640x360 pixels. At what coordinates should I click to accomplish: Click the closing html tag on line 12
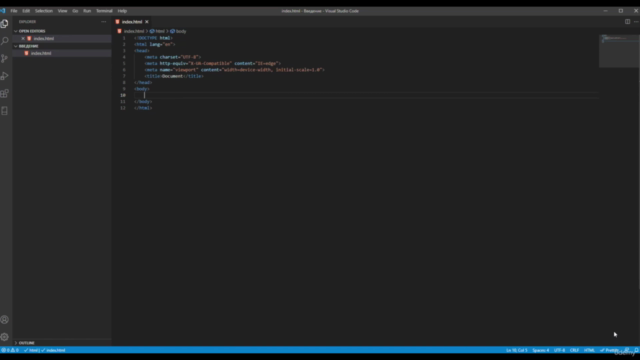pos(143,108)
